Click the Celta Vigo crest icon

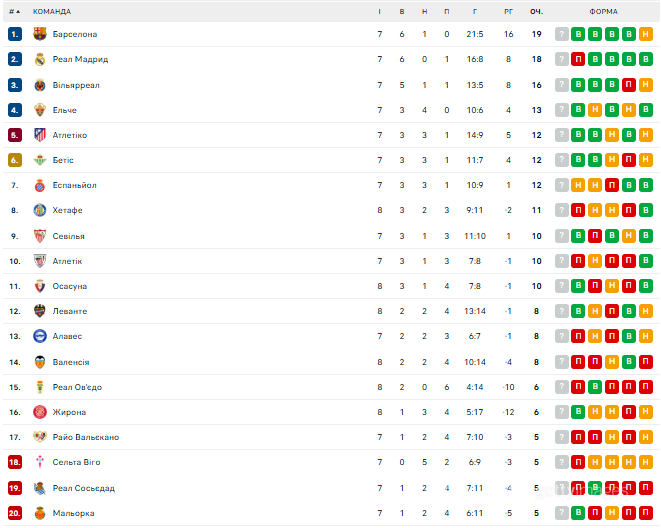40,462
